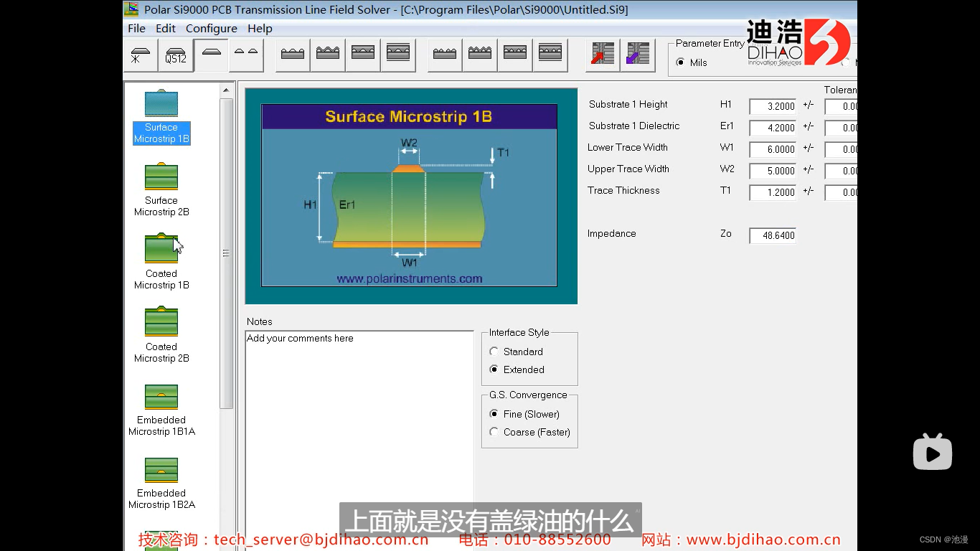The image size is (980, 551).
Task: Select the differential two-trace toolbar icon
Action: (246, 55)
